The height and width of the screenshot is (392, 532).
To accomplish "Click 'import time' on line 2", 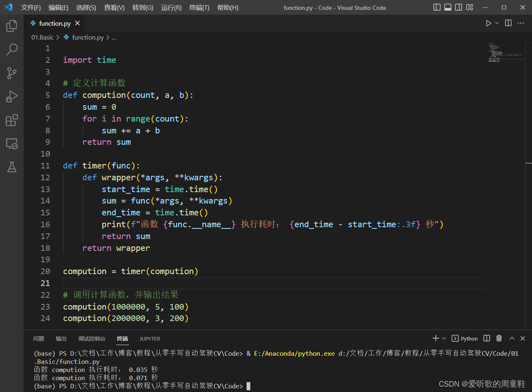I will [x=89, y=60].
